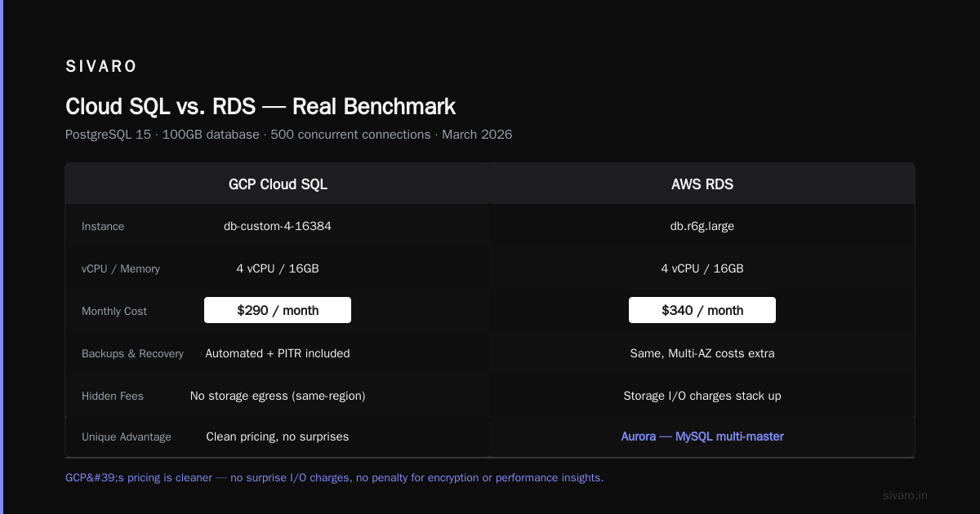The height and width of the screenshot is (514, 980).
Task: Click the Unique Advantage row label
Action: point(127,437)
